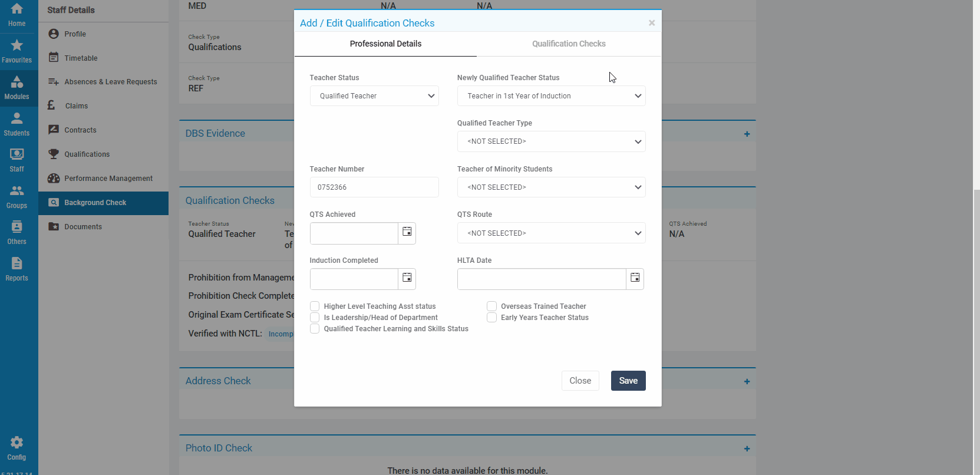This screenshot has width=980, height=475.
Task: Switch to the Qualification Checks tab
Action: tap(569, 44)
